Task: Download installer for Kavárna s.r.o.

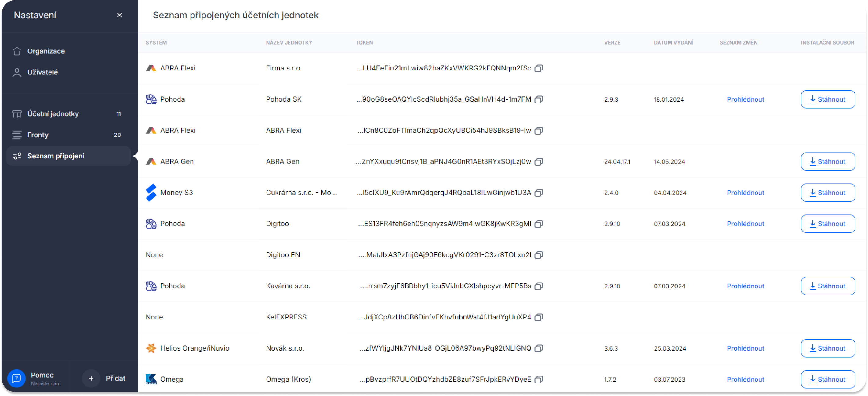Action: (x=828, y=286)
